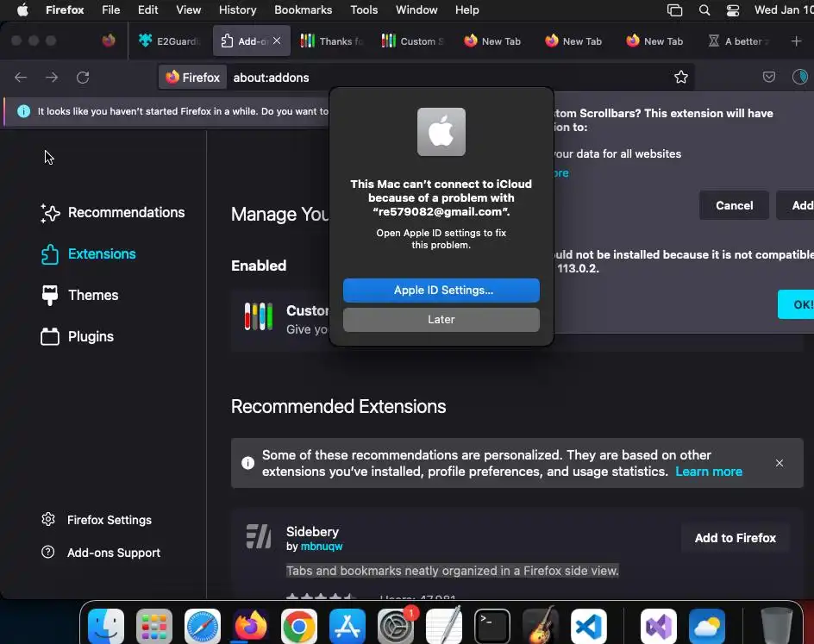Open the View menu
This screenshot has width=814, height=644.
[189, 9]
